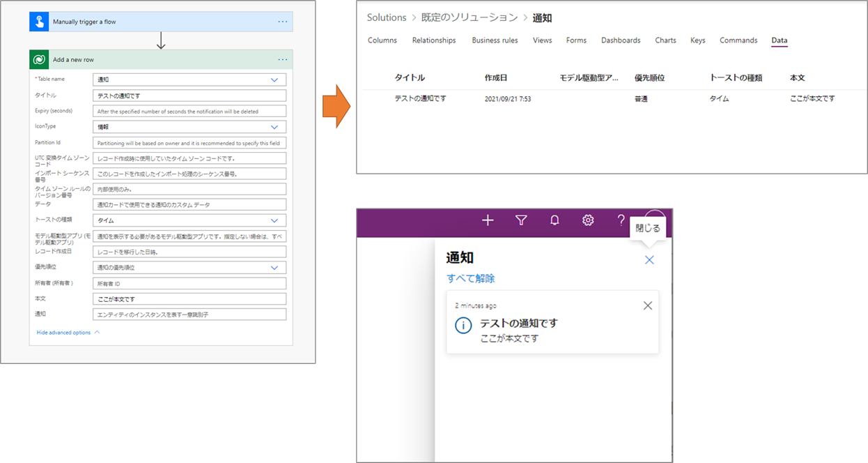This screenshot has width=868, height=463.
Task: Switch to the Relationships tab
Action: (434, 40)
